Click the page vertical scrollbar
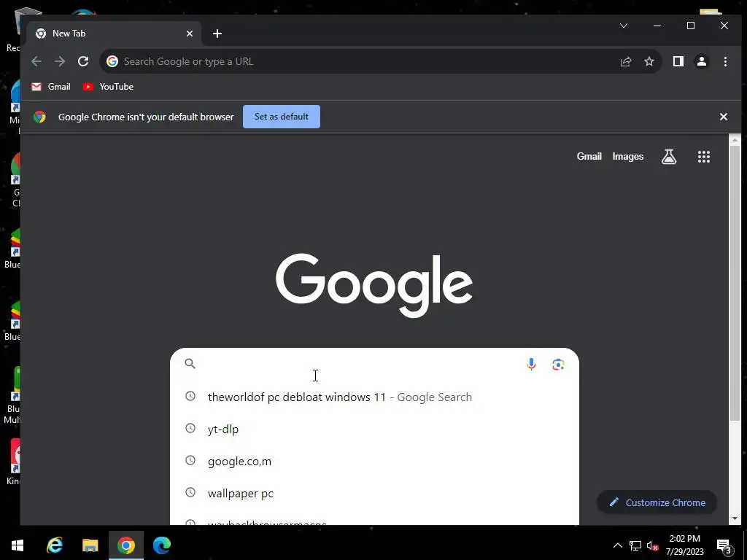The height and width of the screenshot is (560, 747). tap(735, 284)
